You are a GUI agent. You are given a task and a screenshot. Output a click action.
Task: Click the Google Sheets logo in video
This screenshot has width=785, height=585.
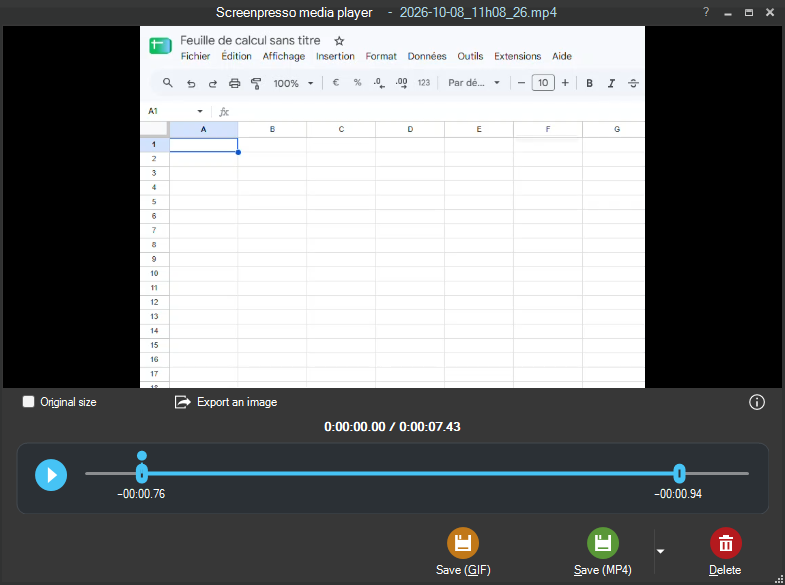pyautogui.click(x=160, y=46)
